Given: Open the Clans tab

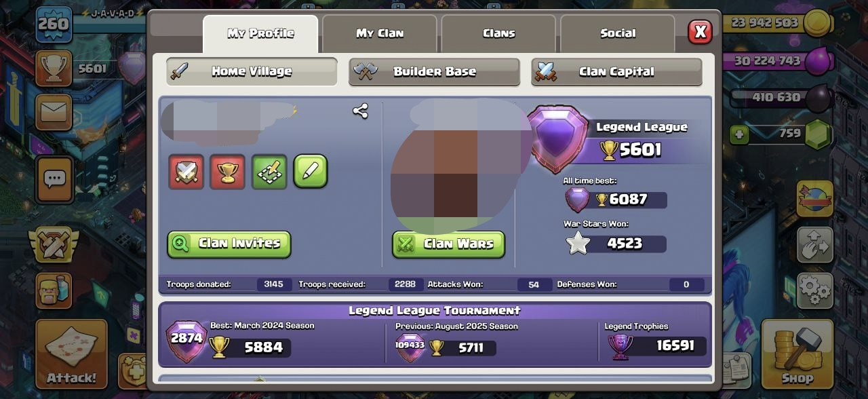Looking at the screenshot, I should pyautogui.click(x=498, y=33).
